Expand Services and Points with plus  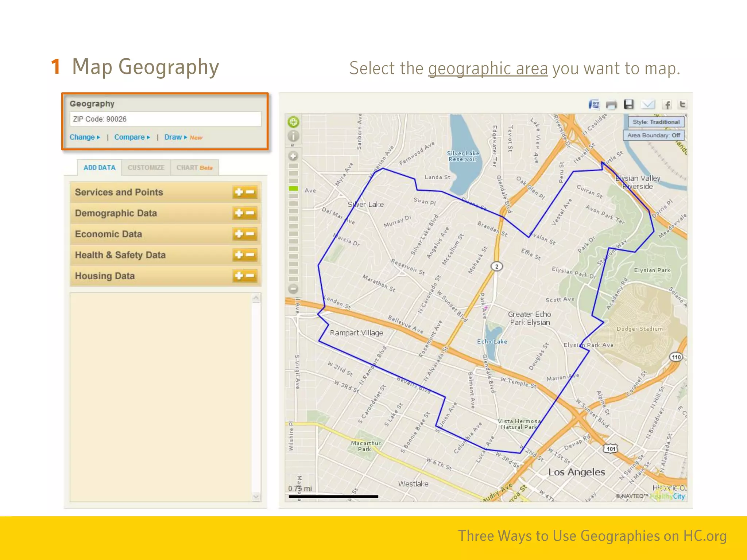coord(239,192)
